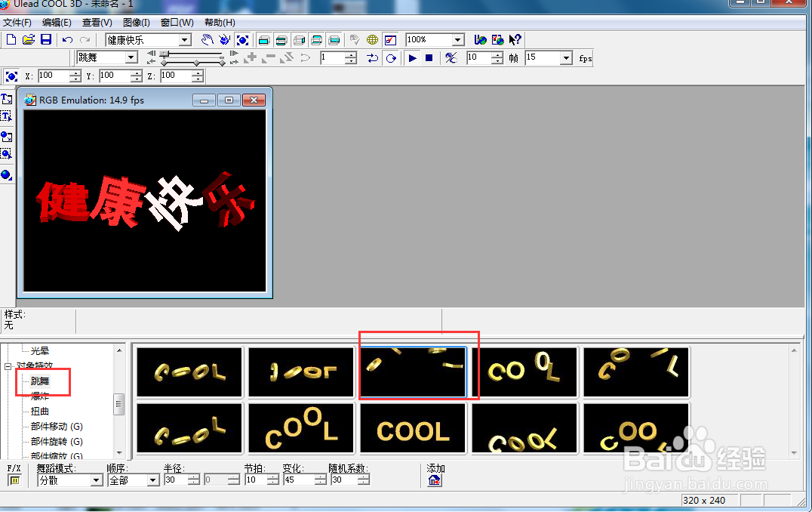Increase the Y value stepper

136,73
